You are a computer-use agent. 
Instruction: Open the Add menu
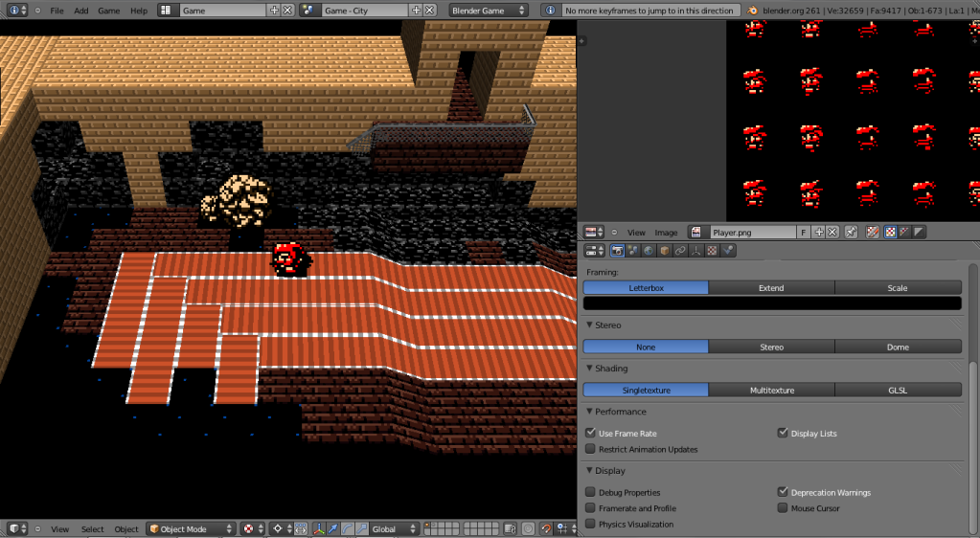coord(81,11)
